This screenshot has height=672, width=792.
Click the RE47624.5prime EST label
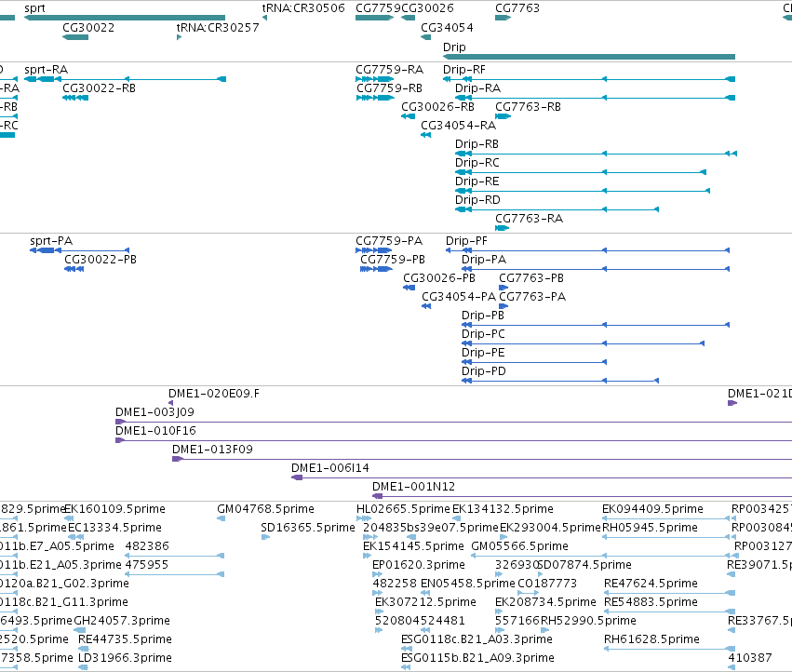pos(651,583)
